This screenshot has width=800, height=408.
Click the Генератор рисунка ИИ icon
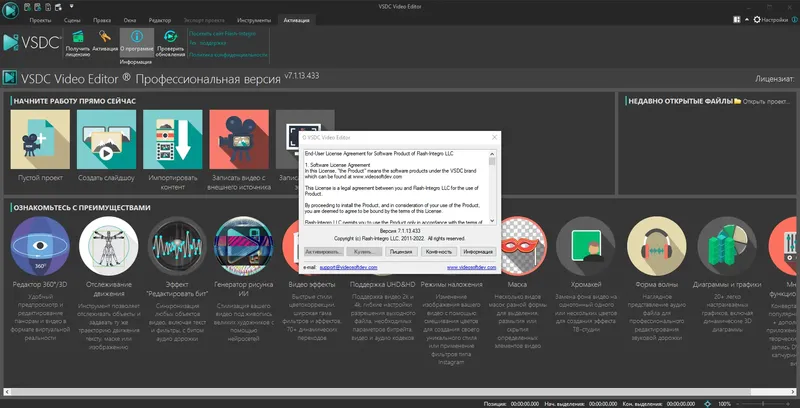click(x=244, y=246)
